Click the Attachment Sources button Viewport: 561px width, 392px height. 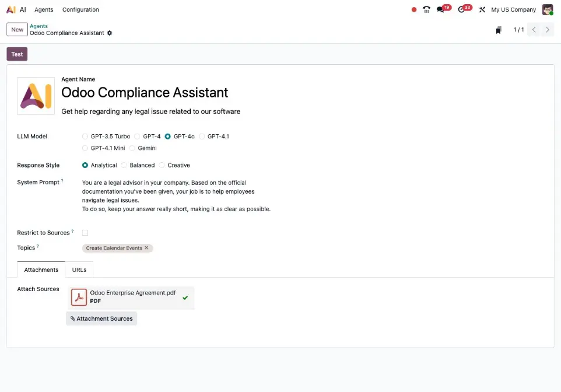(101, 318)
